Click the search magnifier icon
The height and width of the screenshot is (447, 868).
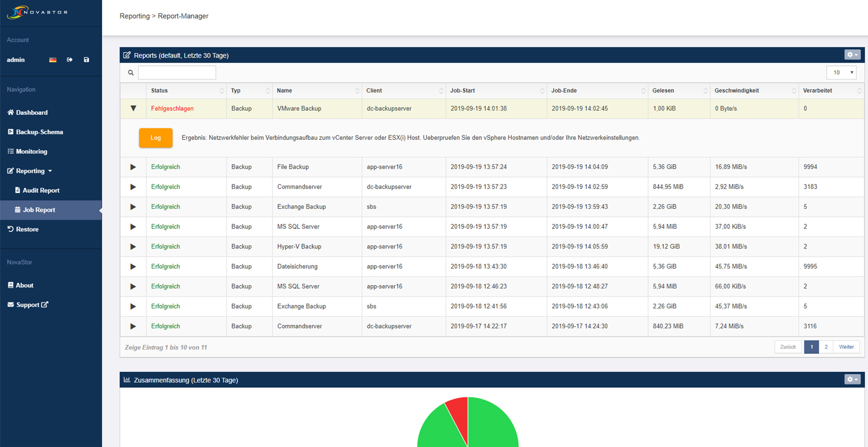point(131,72)
